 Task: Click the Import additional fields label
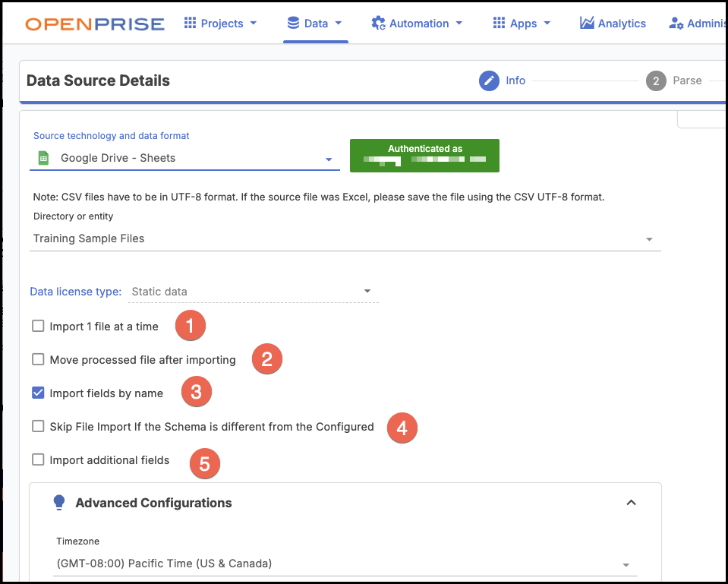click(x=109, y=460)
